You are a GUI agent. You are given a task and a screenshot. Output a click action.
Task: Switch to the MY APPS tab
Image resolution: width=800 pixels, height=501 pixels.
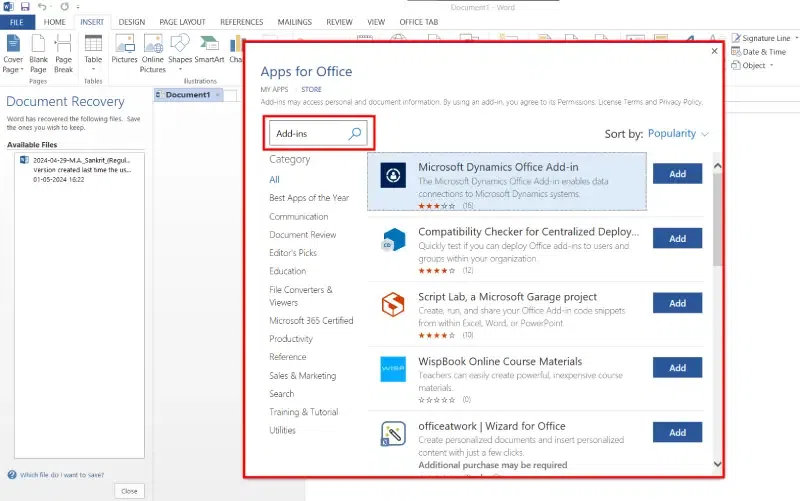274,89
